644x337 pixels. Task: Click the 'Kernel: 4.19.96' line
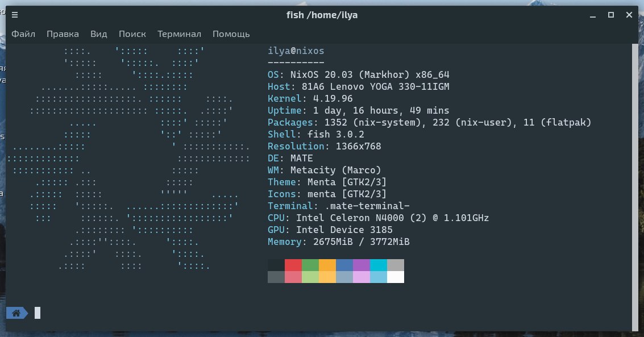click(x=310, y=98)
